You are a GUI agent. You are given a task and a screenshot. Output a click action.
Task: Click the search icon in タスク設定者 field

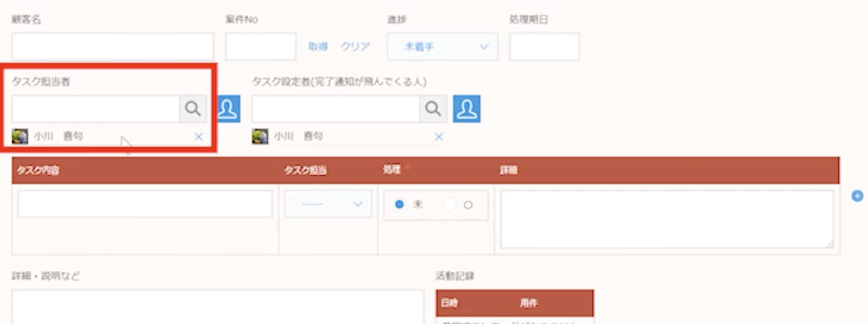(433, 108)
